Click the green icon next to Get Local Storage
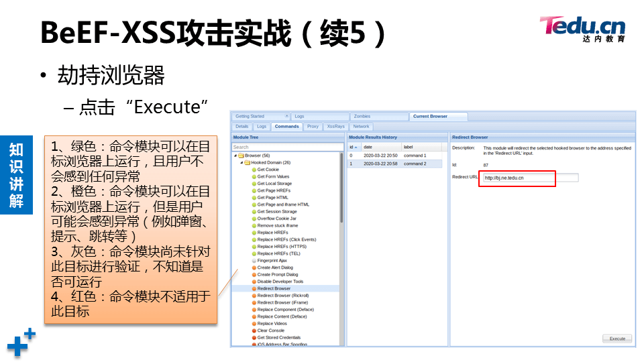644x362 pixels. [254, 184]
